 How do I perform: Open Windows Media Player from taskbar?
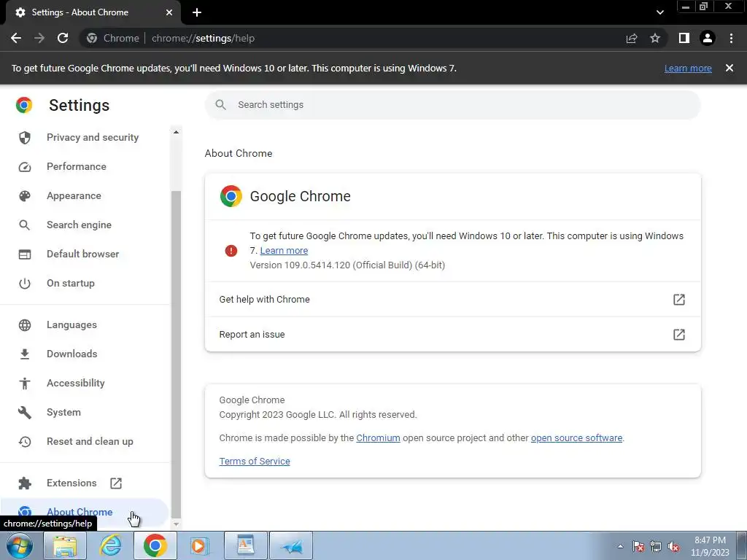(x=199, y=545)
